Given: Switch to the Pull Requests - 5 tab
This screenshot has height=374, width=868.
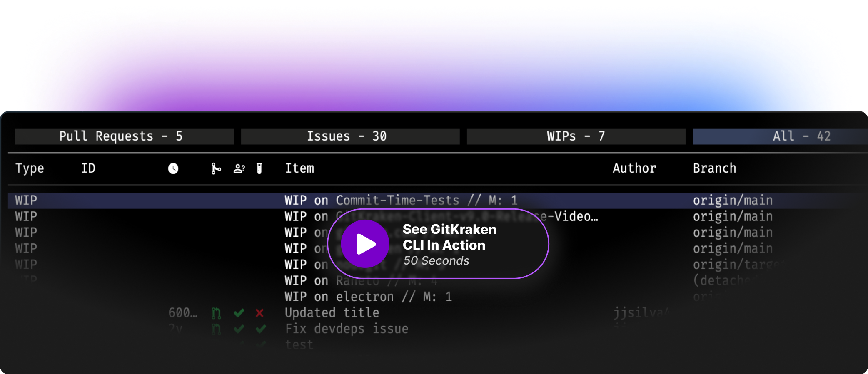Looking at the screenshot, I should 125,136.
